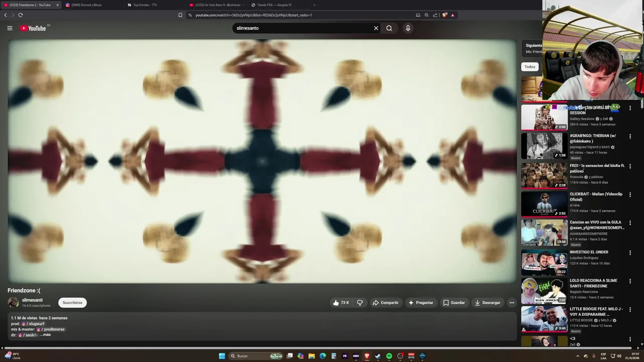Like the video showing 73 K
Screen dimensions: 644x362
(341, 303)
